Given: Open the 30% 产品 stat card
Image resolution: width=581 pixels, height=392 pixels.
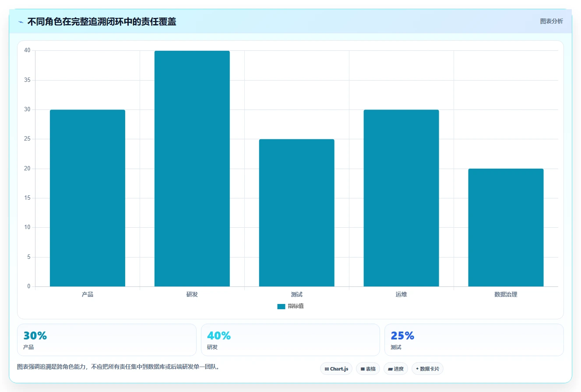Looking at the screenshot, I should tap(107, 340).
